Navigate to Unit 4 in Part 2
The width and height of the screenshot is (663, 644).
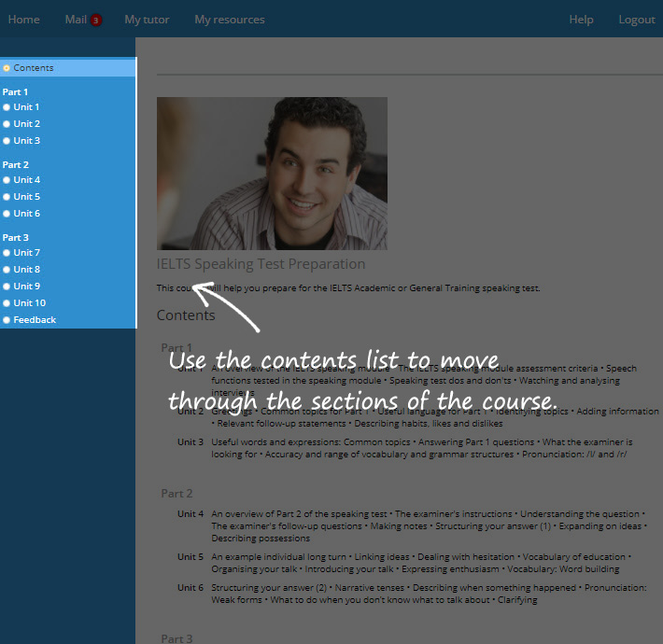click(x=26, y=180)
